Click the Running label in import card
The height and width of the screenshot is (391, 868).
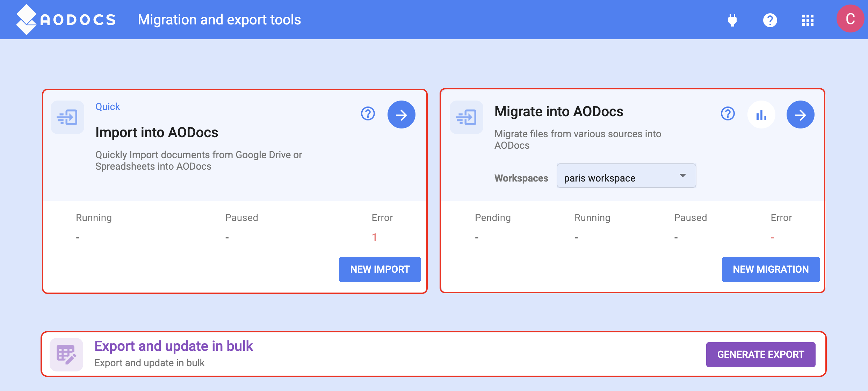click(94, 218)
